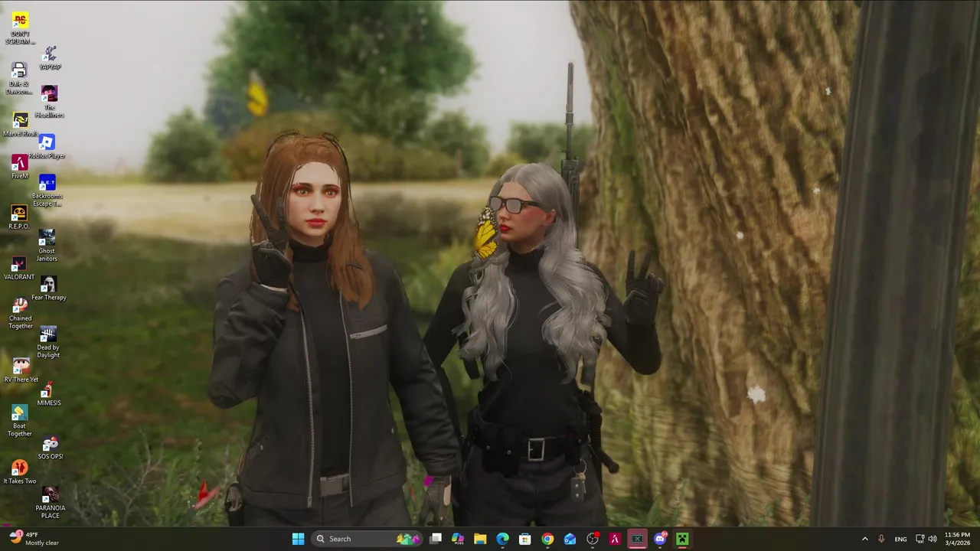
Task: Open the Windows Start menu
Action: tap(298, 539)
